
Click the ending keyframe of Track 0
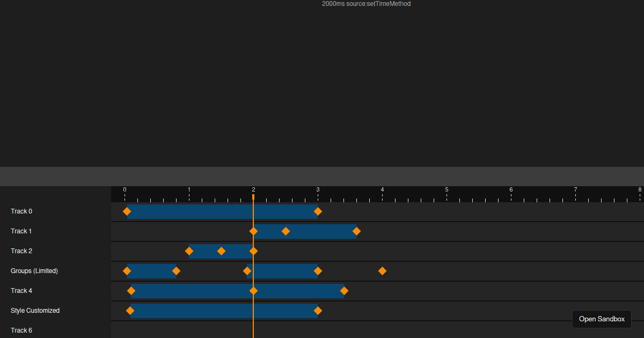318,211
